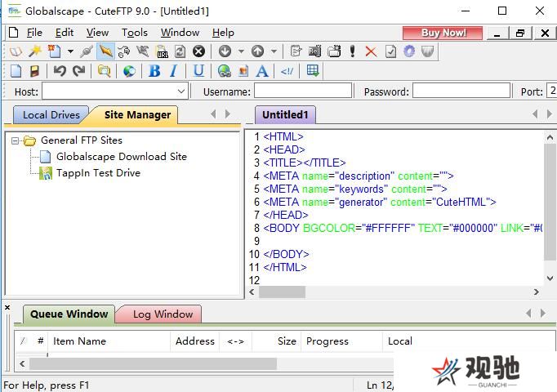Click the Properties checkmark page icon
The height and width of the screenshot is (392, 557).
(390, 51)
